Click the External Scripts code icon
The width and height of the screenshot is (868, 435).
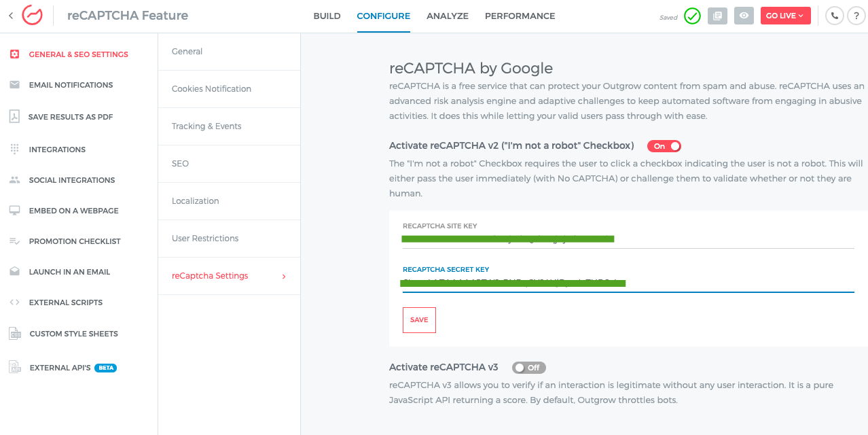[14, 302]
